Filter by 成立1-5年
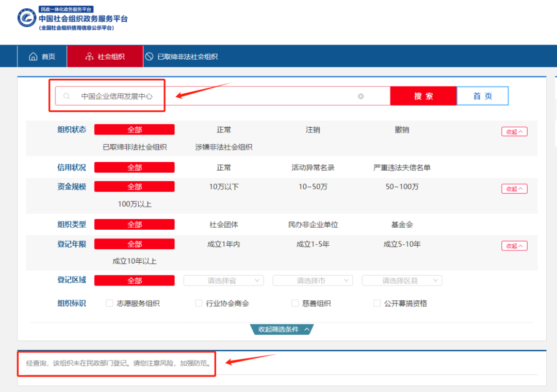Screen dimensions: 557x392 313,244
